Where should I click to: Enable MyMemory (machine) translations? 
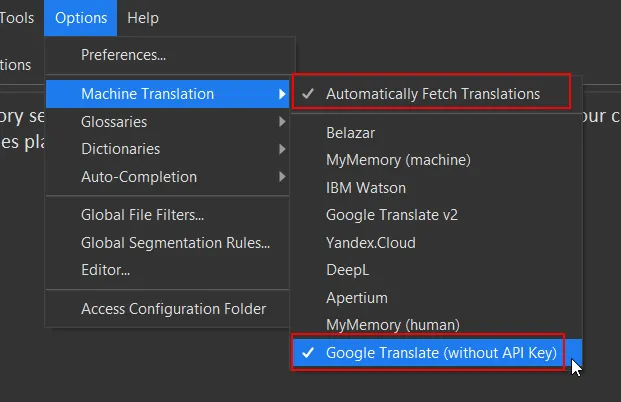398,159
